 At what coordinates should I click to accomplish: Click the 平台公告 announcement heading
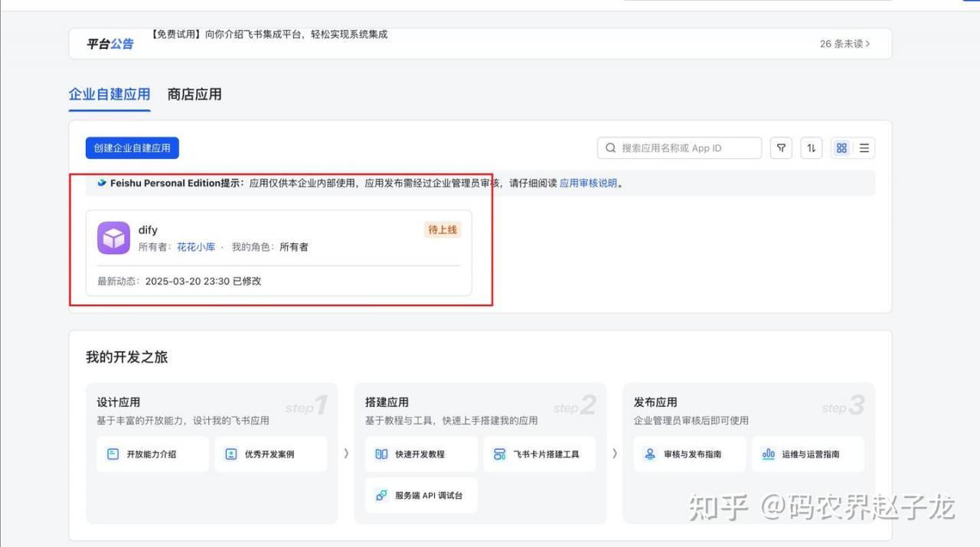[110, 44]
